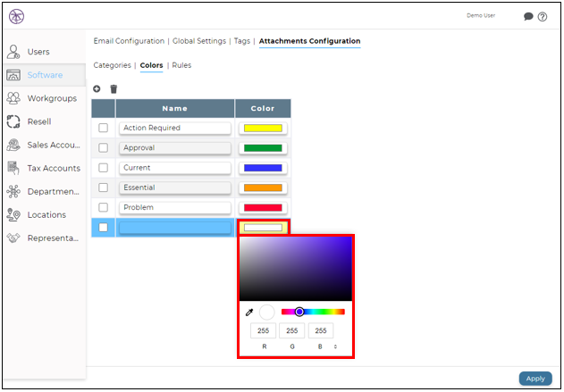Click the purple app logo

[17, 17]
